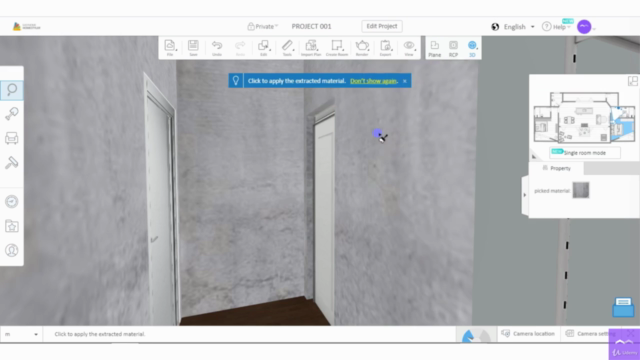Viewport: 640px width, 360px height.
Task: Undo the last action
Action: tap(217, 48)
